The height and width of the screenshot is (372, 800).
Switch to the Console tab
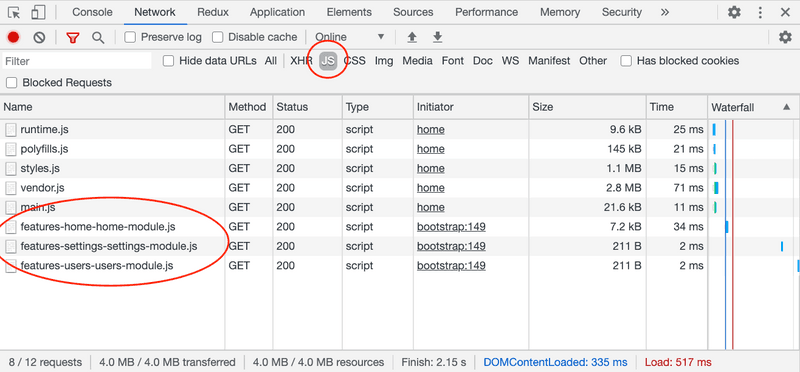coord(92,12)
